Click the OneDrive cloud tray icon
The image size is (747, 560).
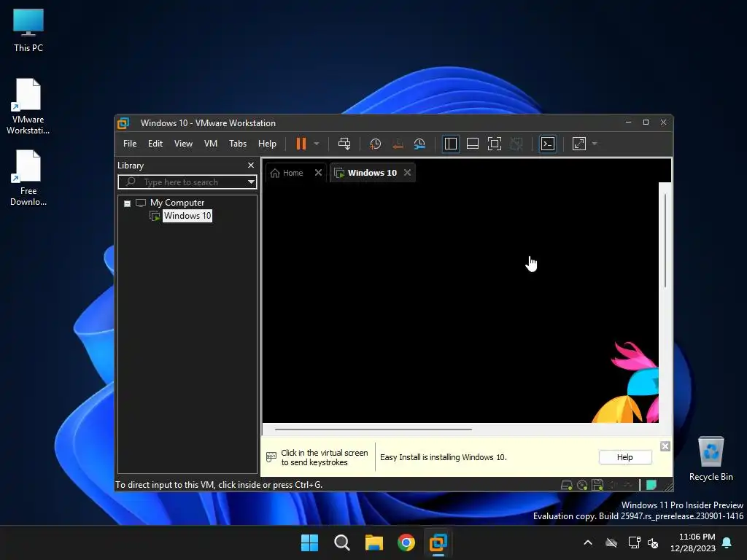[x=611, y=542]
